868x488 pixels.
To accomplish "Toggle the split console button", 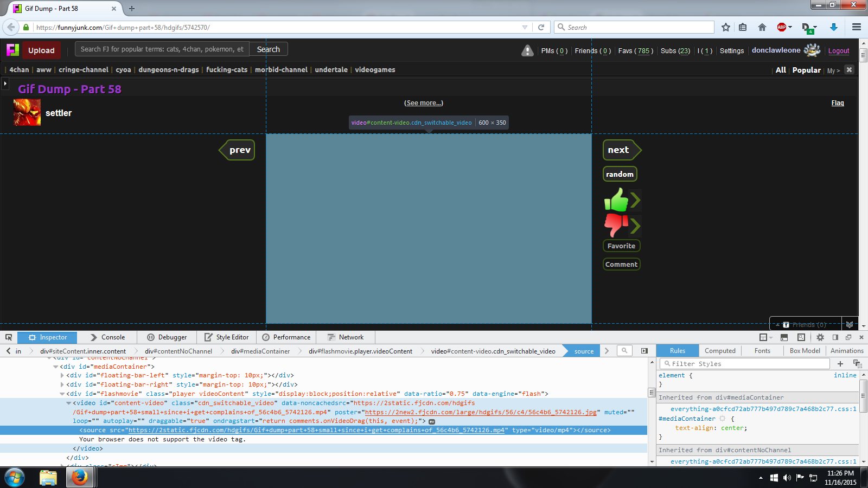I will (x=784, y=337).
